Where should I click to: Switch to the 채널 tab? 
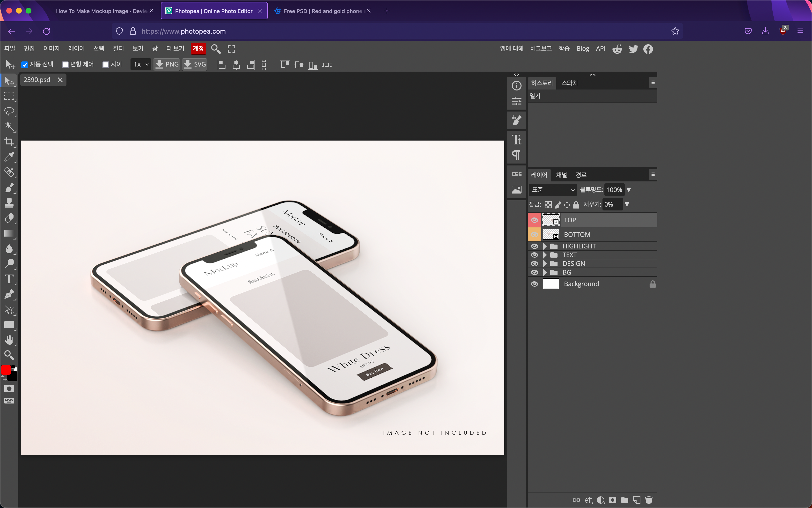[x=561, y=175]
